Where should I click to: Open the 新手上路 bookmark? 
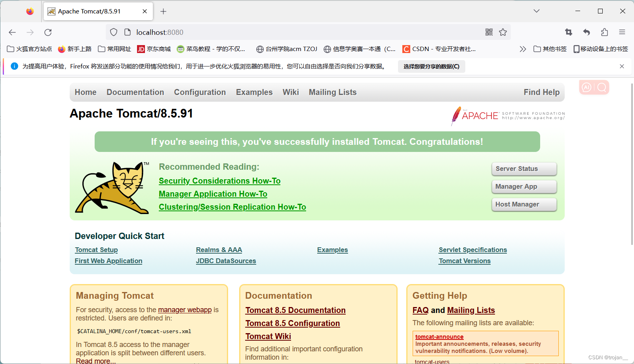[x=75, y=49]
